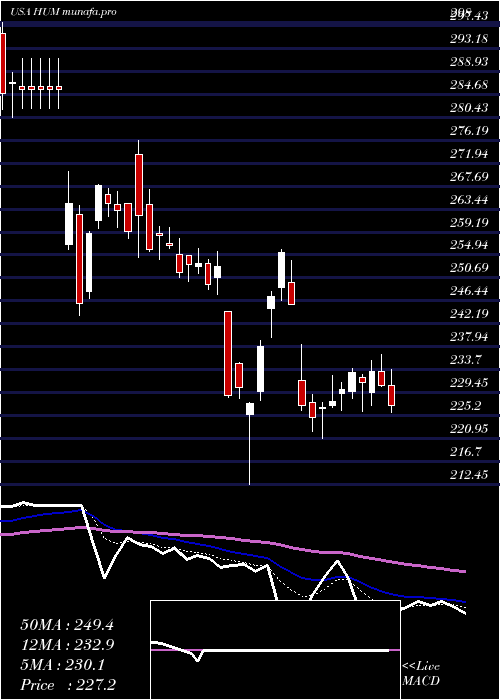Click the <<Live MACD label

pyautogui.click(x=421, y=674)
